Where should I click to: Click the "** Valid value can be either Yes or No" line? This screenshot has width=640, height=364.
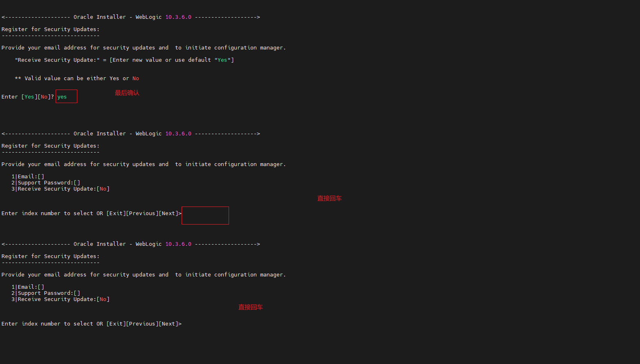[77, 79]
